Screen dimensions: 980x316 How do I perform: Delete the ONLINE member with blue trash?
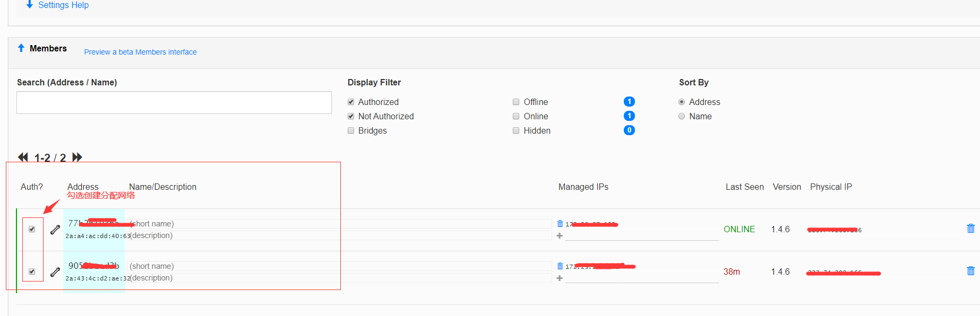click(x=970, y=229)
